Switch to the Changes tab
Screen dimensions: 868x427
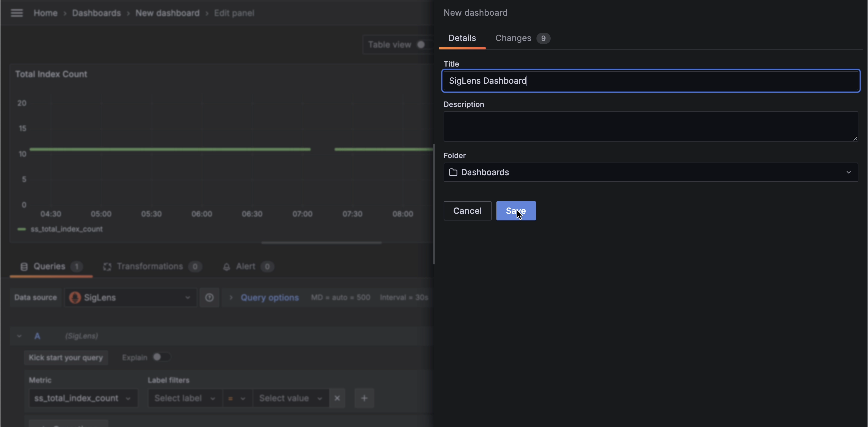point(522,38)
